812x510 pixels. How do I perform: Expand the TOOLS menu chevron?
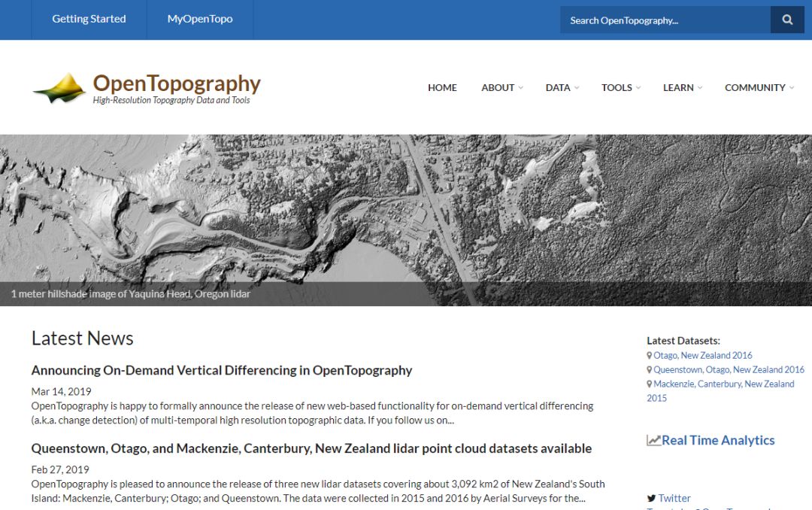[x=638, y=87]
